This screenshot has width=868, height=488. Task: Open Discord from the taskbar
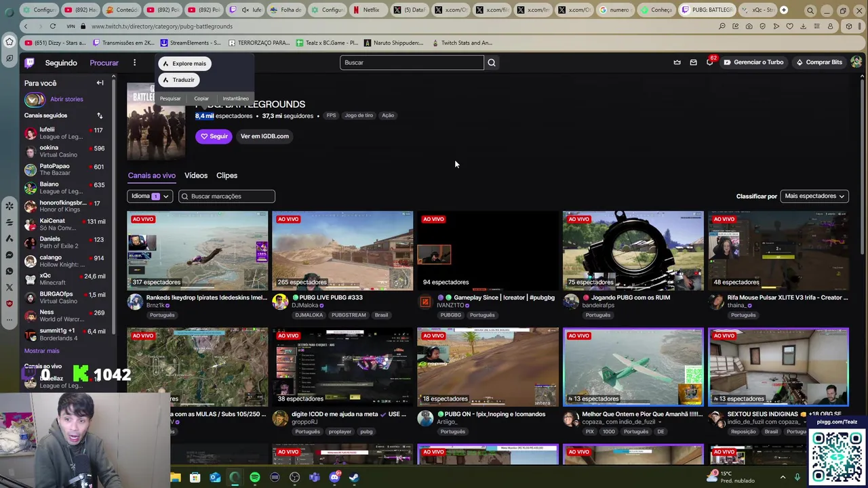[334, 477]
